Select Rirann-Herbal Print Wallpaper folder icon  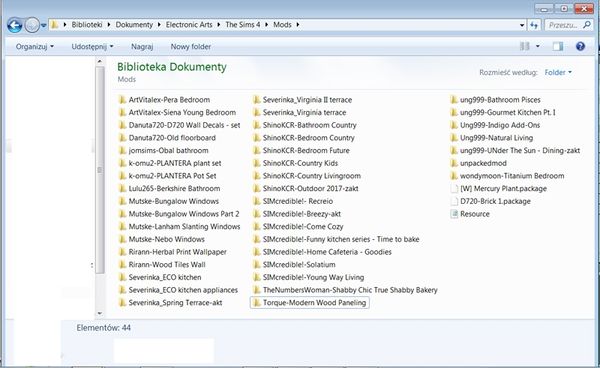pyautogui.click(x=122, y=252)
